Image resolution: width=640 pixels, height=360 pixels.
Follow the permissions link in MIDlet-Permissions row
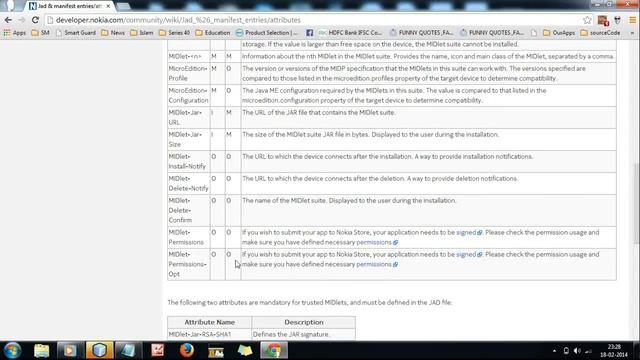(374, 242)
